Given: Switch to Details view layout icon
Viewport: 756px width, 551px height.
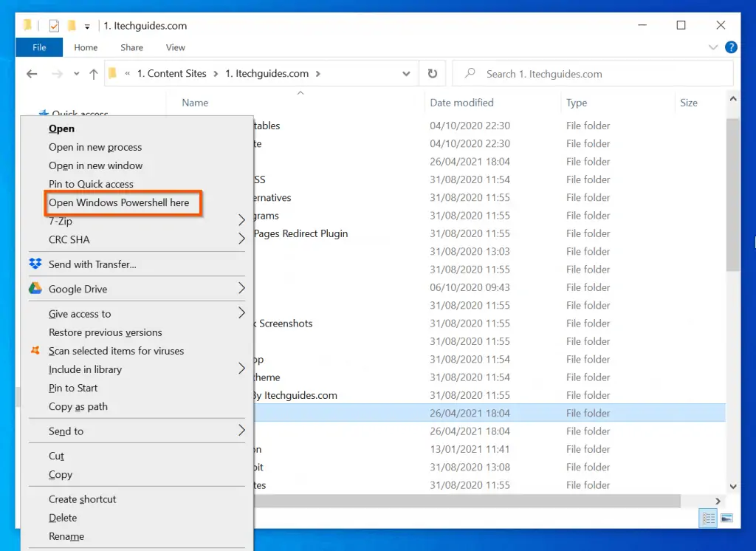Looking at the screenshot, I should pyautogui.click(x=708, y=519).
